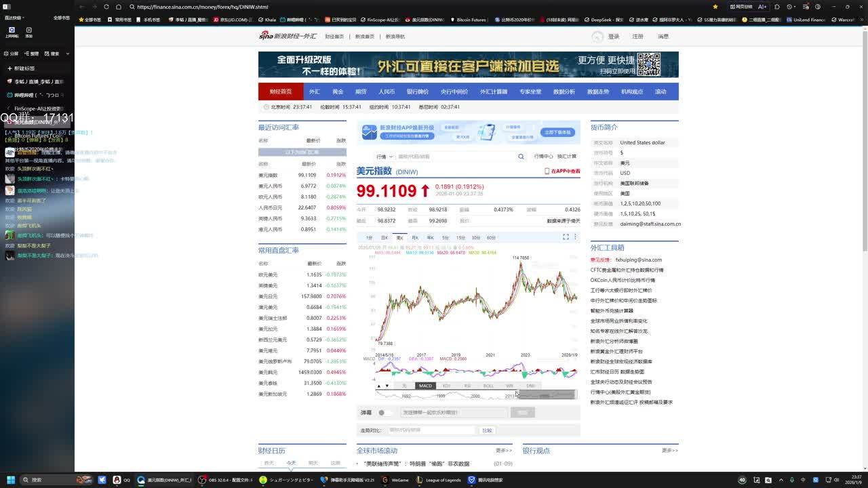
Task: Click the 登录 login link
Action: pos(613,37)
